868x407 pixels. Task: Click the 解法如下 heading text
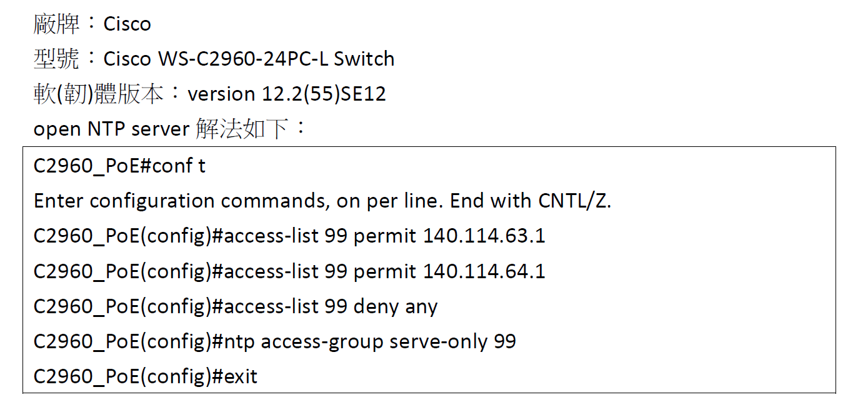(242, 129)
